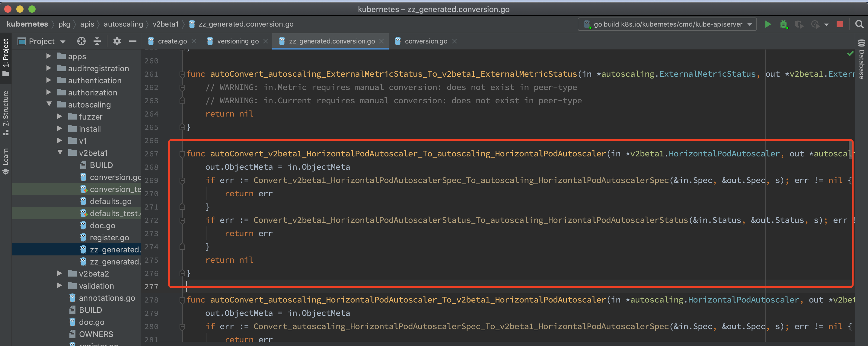Click the locate-in-project target icon
Viewport: 868px width, 346px height.
point(81,41)
